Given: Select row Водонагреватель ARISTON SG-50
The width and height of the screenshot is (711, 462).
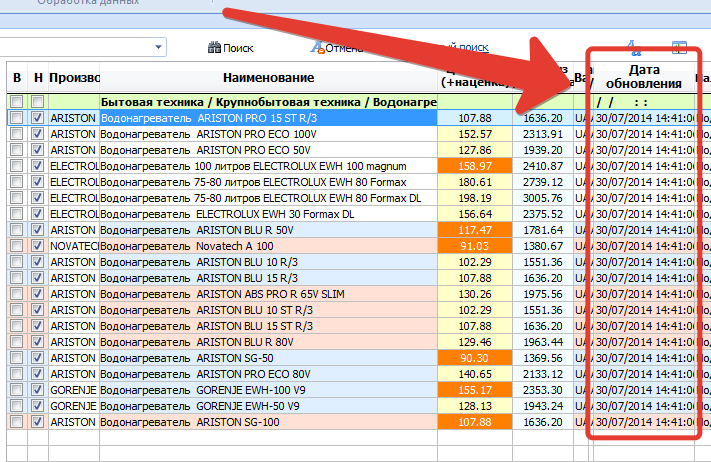Looking at the screenshot, I should point(268,358).
